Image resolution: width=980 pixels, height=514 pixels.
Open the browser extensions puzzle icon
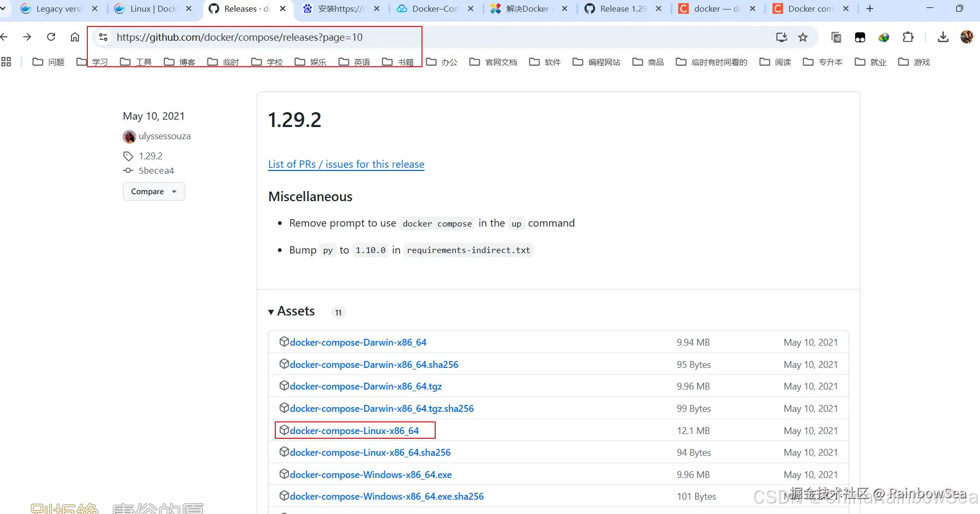[x=908, y=37]
